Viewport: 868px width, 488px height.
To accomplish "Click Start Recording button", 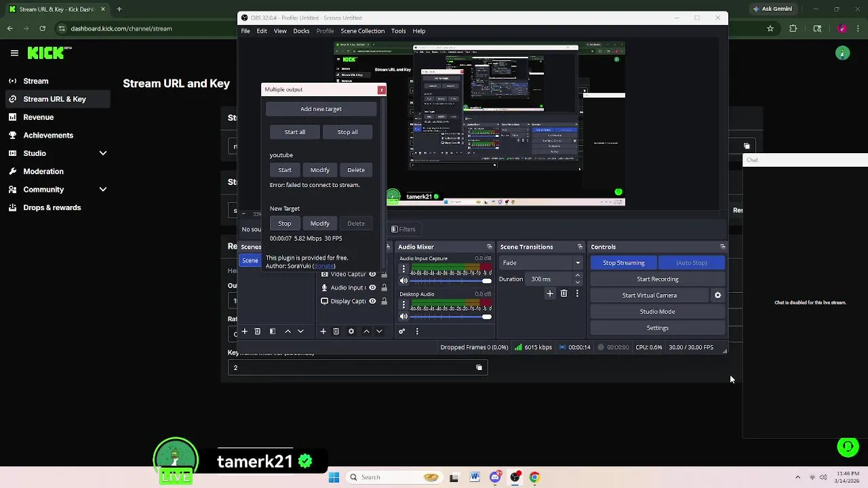I will pyautogui.click(x=657, y=279).
